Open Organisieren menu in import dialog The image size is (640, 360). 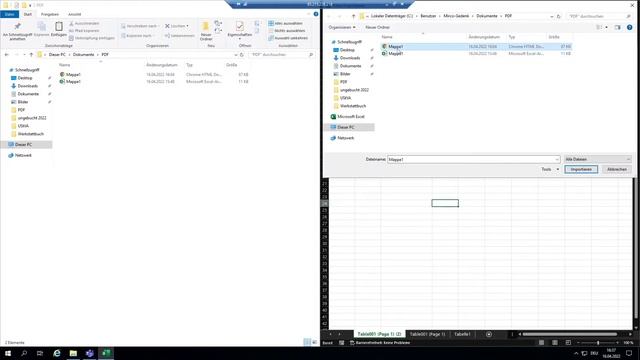click(342, 27)
